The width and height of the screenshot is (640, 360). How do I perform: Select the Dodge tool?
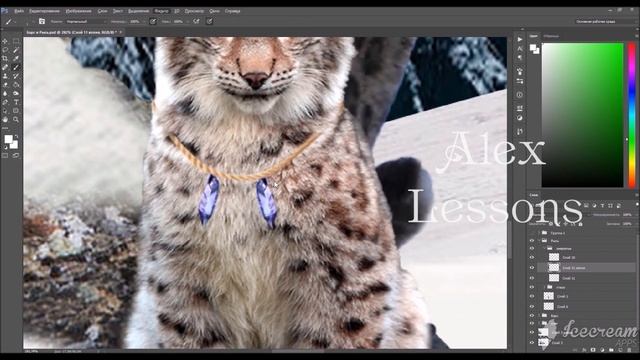(x=16, y=93)
